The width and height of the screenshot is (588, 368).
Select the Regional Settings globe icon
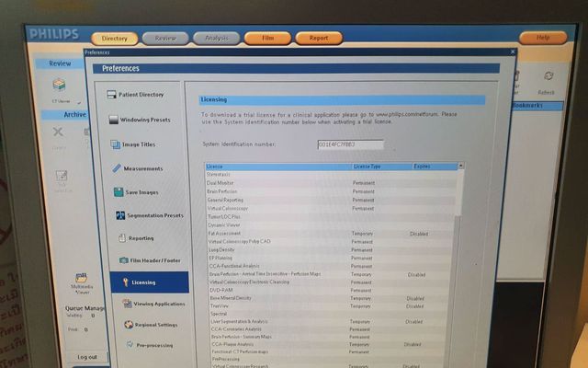[129, 325]
